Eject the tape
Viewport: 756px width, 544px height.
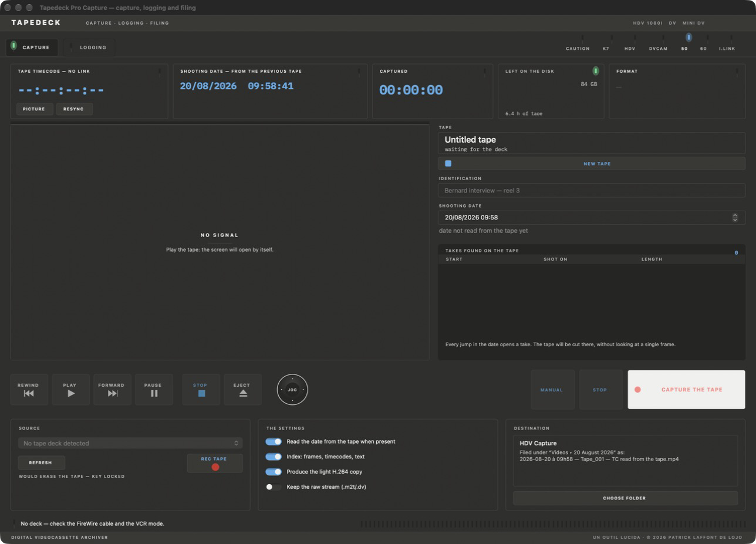coord(242,390)
